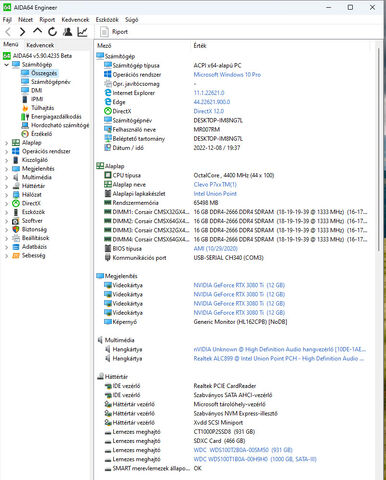Select the Érzékelő sensor item
Screen dimensions: 386x480
[x=41, y=134]
